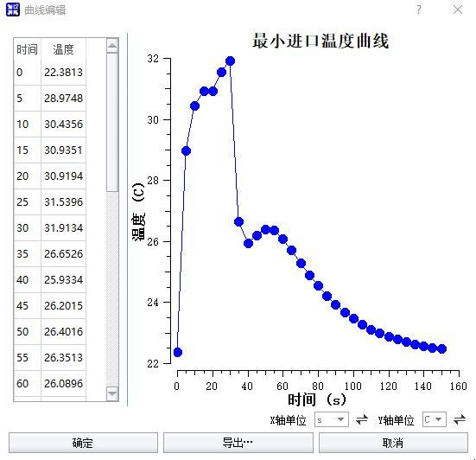
Task: Select time cell 5
Action: (27, 98)
